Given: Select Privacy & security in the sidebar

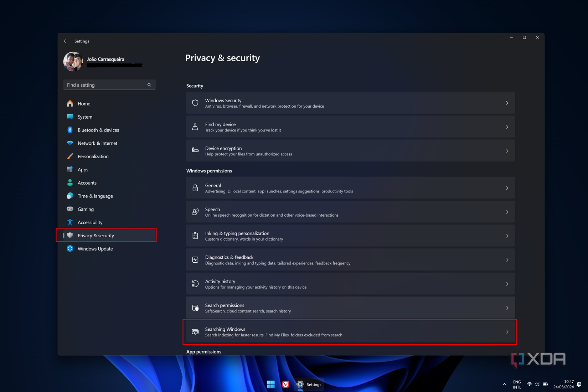Looking at the screenshot, I should pyautogui.click(x=96, y=235).
